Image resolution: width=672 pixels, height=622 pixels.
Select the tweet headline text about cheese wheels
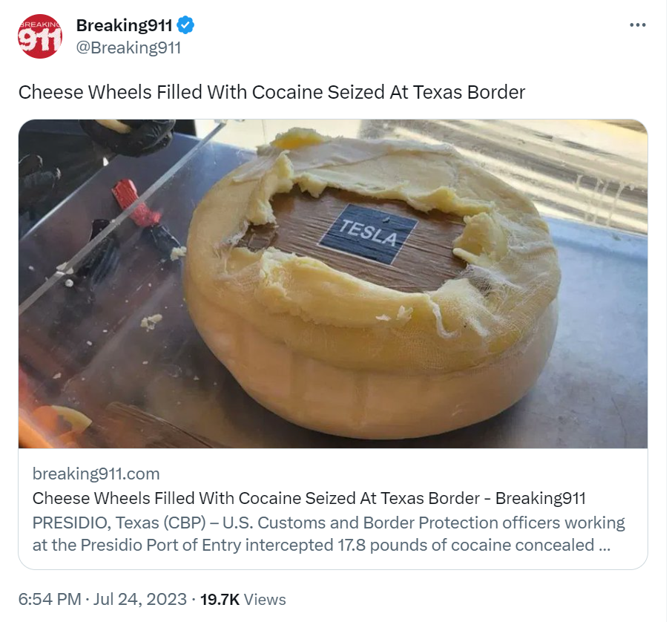(x=271, y=92)
